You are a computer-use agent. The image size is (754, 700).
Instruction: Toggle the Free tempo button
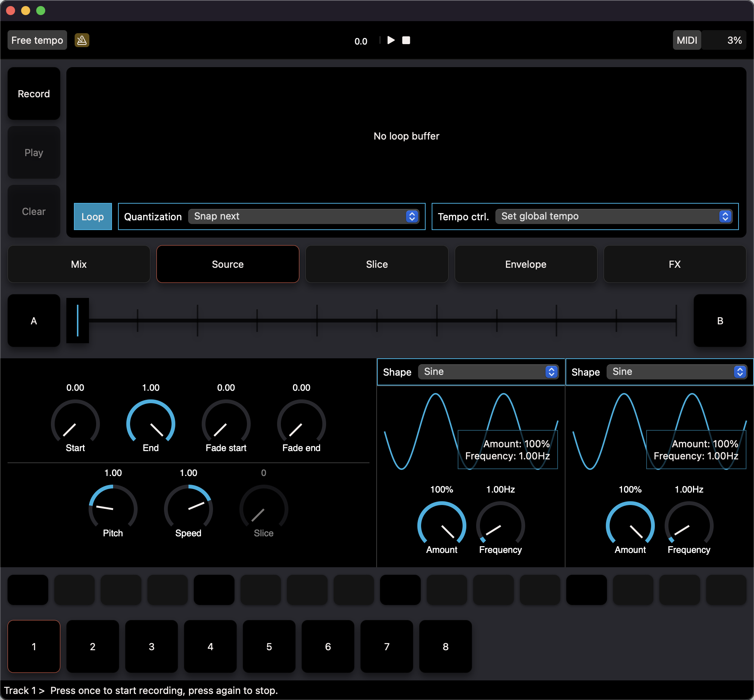click(37, 40)
